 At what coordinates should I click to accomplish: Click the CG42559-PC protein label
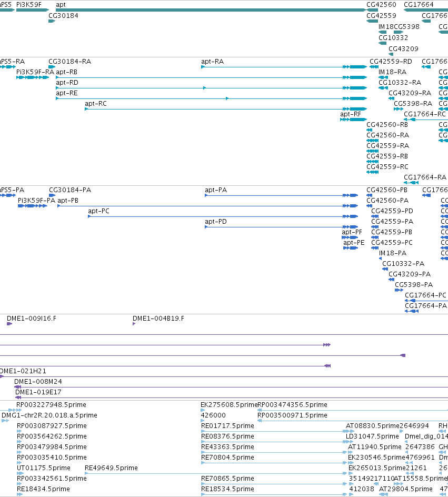[392, 243]
